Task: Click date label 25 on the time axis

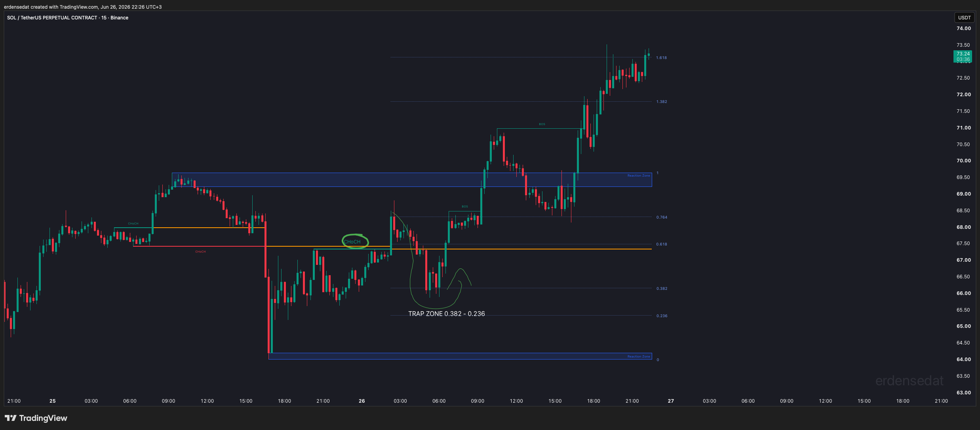Action: pyautogui.click(x=53, y=401)
